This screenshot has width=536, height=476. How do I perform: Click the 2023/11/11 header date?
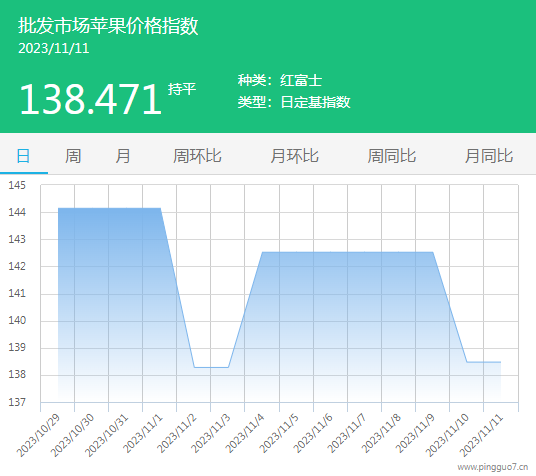54,48
